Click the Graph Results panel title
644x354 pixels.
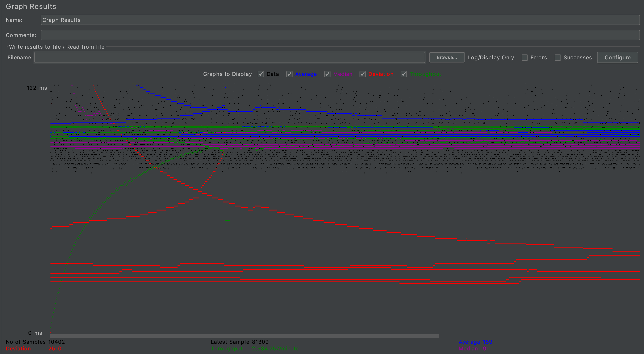[x=31, y=6]
